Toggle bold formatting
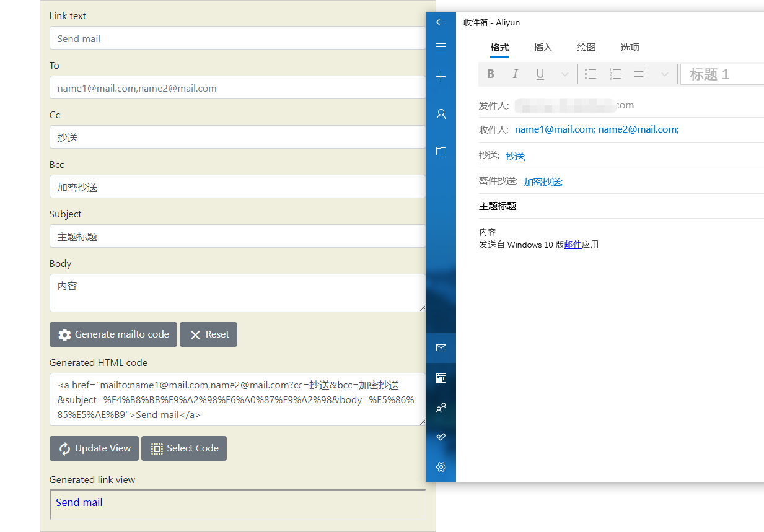This screenshot has height=532, width=764. tap(490, 74)
